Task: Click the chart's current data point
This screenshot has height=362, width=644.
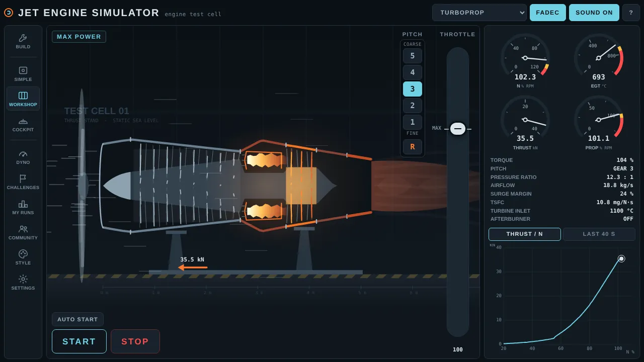Action: click(x=621, y=258)
